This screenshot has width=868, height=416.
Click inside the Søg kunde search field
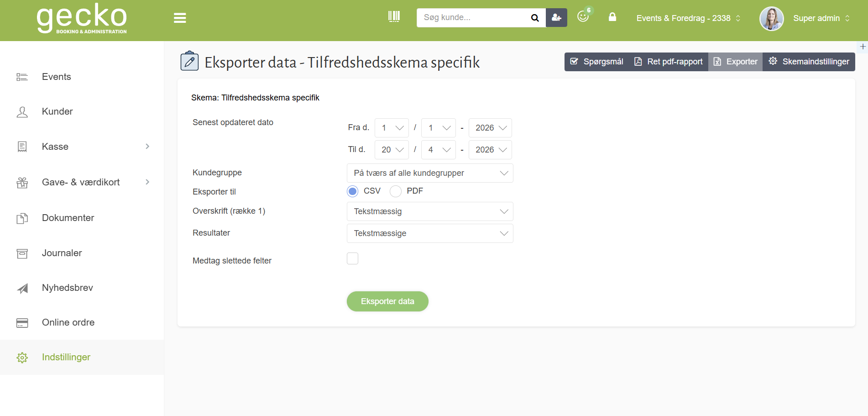tap(470, 17)
